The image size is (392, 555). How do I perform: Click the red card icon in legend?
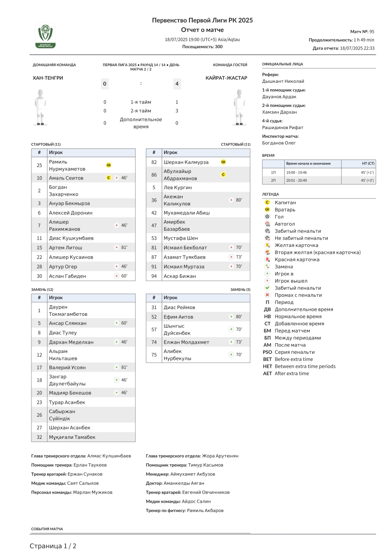click(x=267, y=259)
